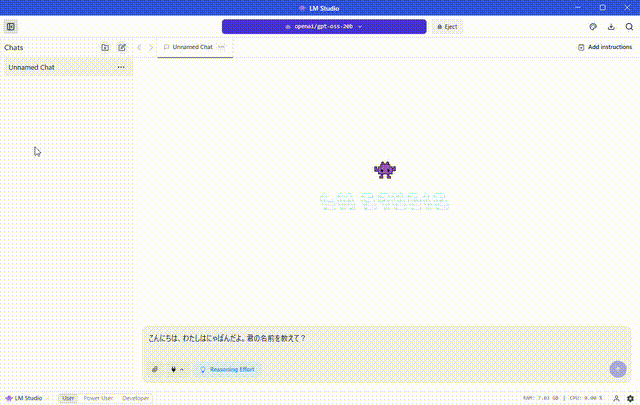Focus the chat message input box
The image size is (640, 405).
[x=386, y=339]
